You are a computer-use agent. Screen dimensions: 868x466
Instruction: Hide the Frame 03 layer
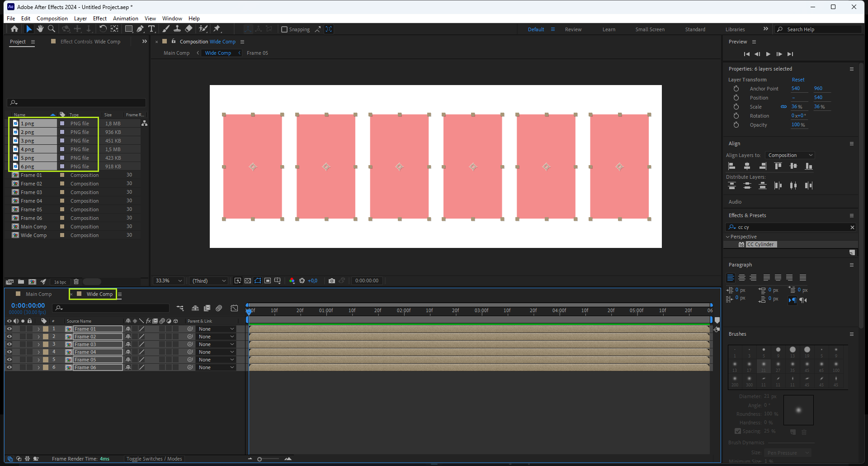pyautogui.click(x=9, y=344)
